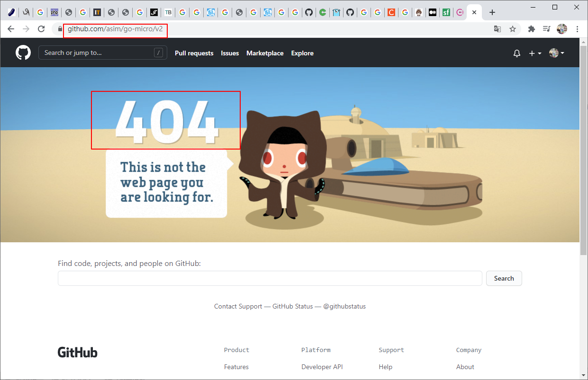
Task: Click the address bar URL
Action: point(115,29)
